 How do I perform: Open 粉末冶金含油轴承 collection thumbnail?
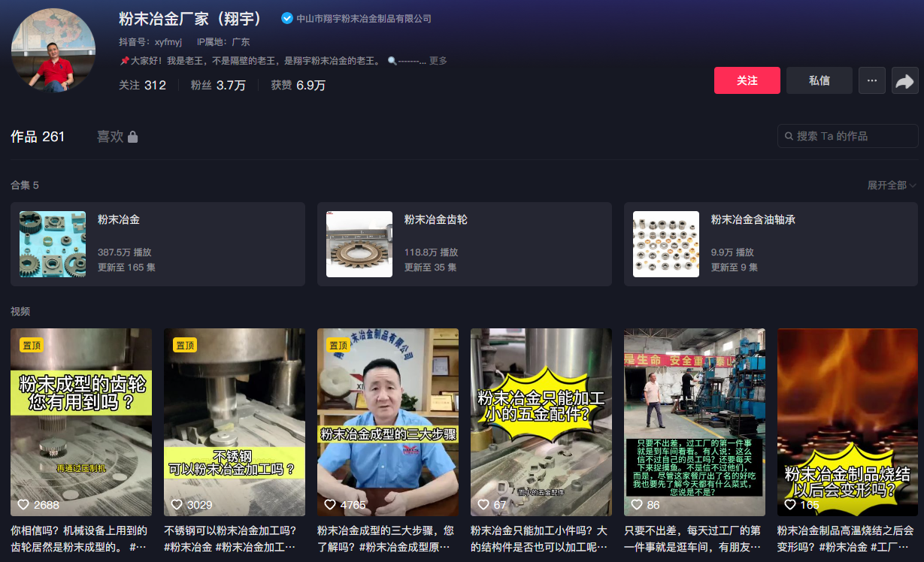pos(666,244)
